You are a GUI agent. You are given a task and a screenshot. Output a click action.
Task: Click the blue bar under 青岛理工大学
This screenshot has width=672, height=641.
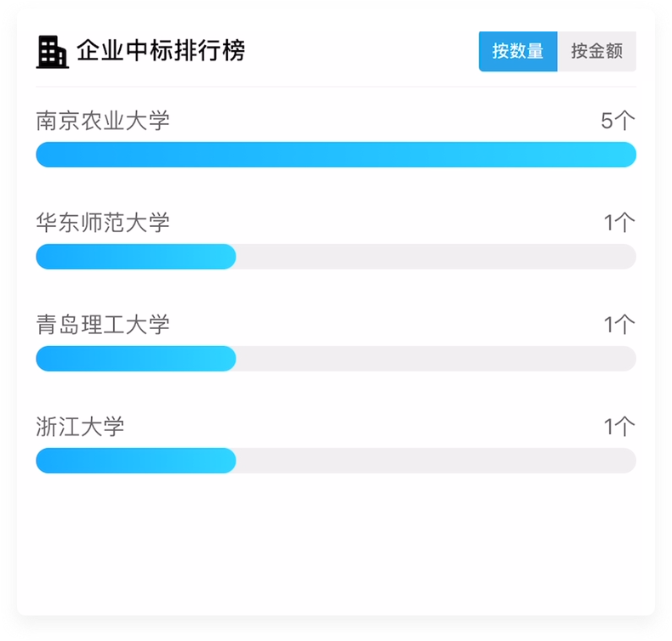click(x=136, y=359)
